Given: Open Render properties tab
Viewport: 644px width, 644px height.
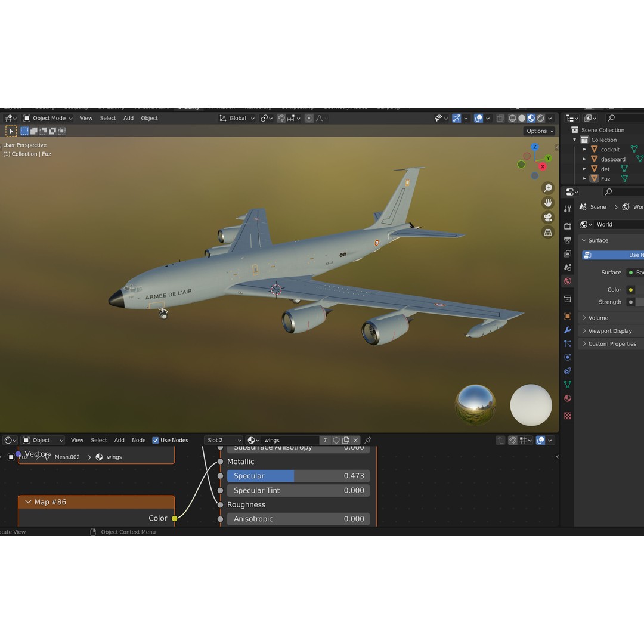Looking at the screenshot, I should (x=568, y=227).
